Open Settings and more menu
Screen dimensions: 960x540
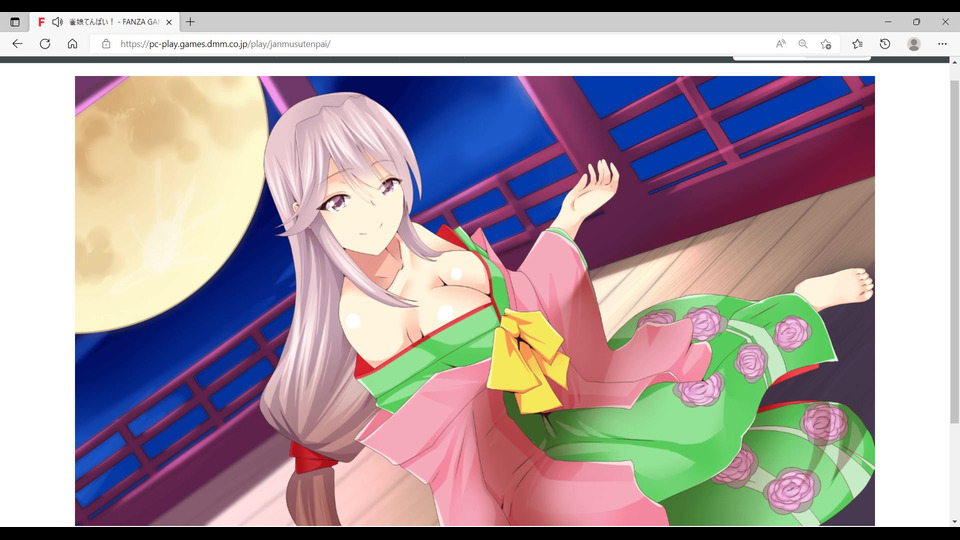coord(942,44)
